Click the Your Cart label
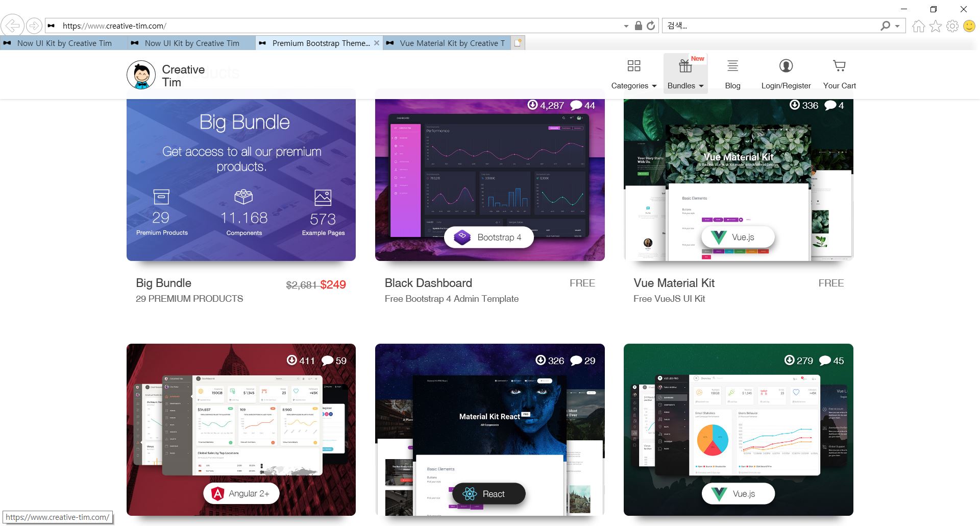980x526 pixels. (839, 86)
